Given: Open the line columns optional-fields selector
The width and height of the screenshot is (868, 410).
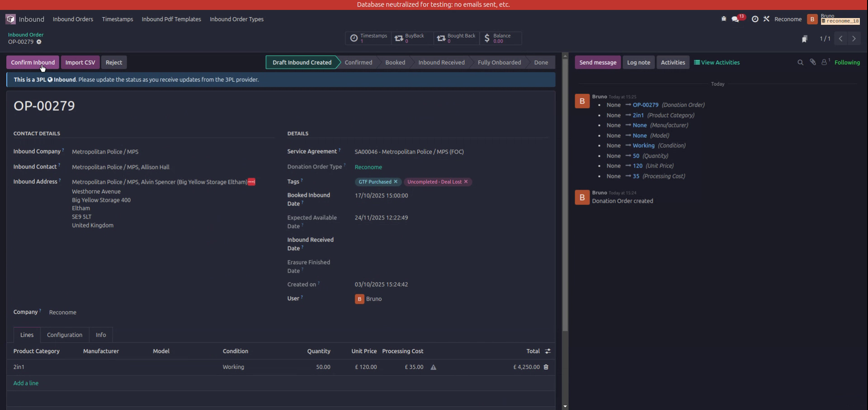Looking at the screenshot, I should click(547, 351).
